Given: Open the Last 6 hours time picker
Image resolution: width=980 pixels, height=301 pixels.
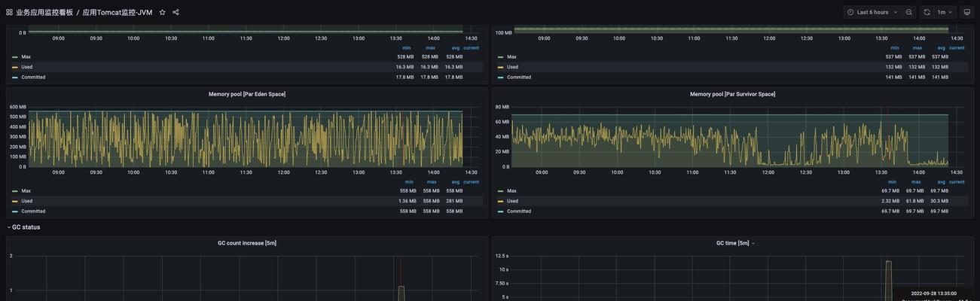Looking at the screenshot, I should 872,12.
